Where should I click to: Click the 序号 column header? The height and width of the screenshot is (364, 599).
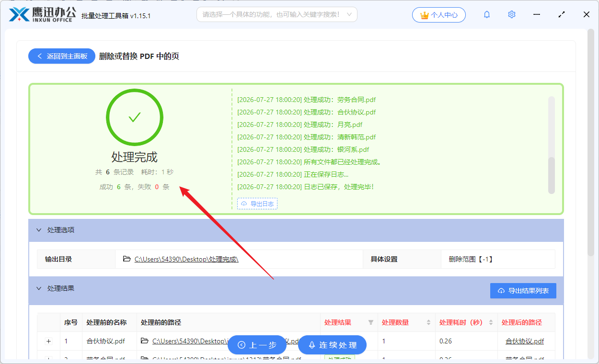(x=71, y=322)
